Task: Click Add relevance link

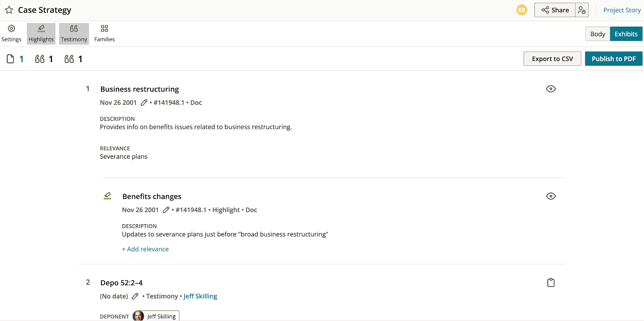Action: point(145,249)
